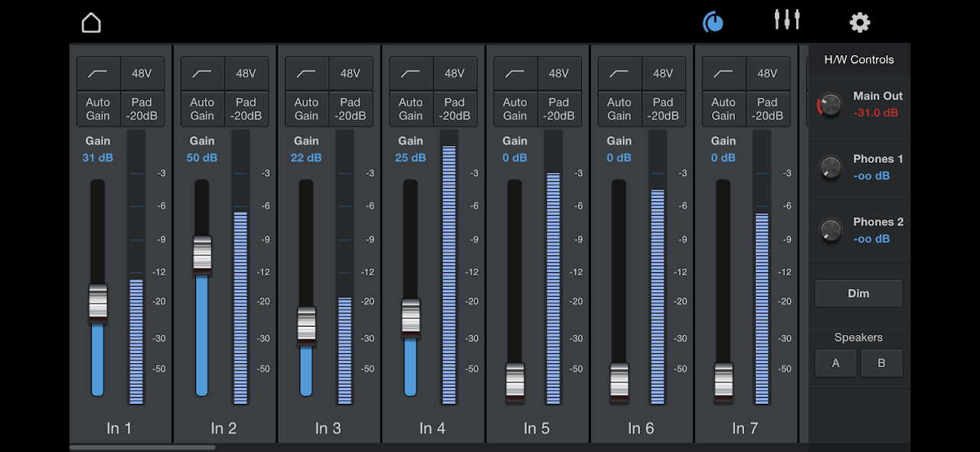Click the Phones 2 -oo dB value

[x=871, y=239]
